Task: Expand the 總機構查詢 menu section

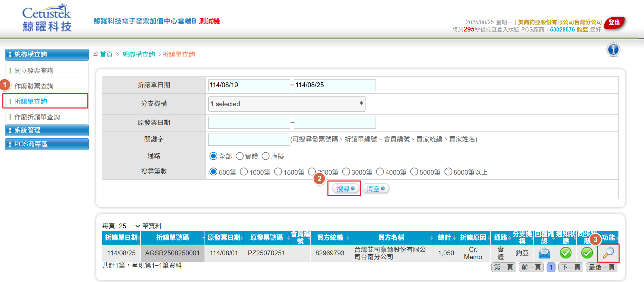Action: (47, 54)
